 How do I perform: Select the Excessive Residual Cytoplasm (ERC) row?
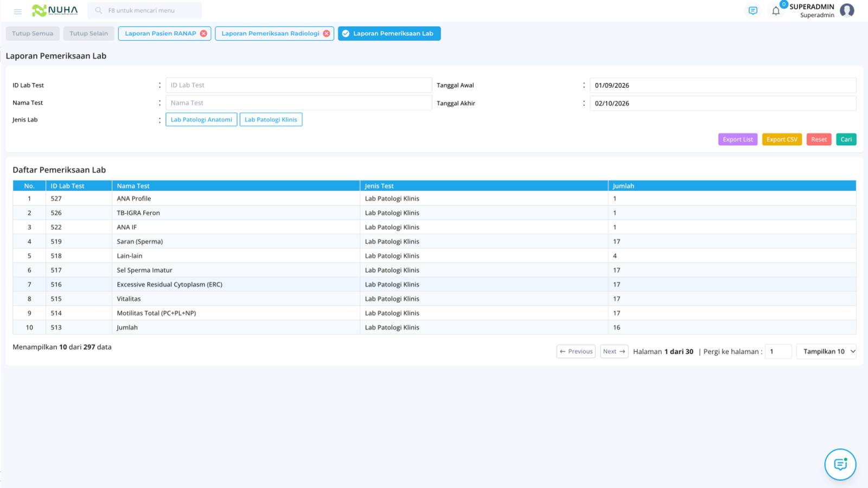pos(435,284)
